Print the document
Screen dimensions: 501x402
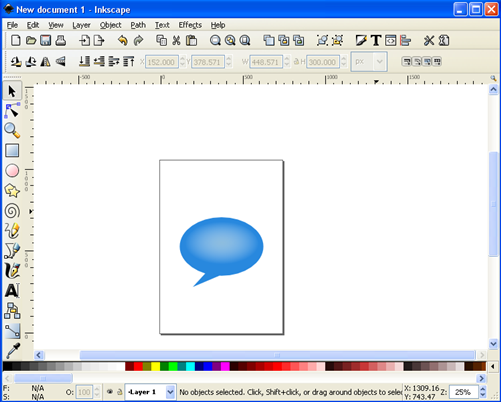[x=60, y=41]
